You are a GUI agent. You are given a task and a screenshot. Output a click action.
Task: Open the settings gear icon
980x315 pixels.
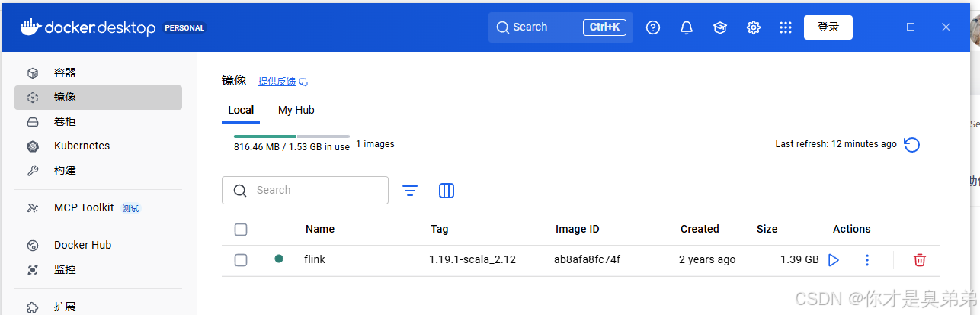coord(754,27)
